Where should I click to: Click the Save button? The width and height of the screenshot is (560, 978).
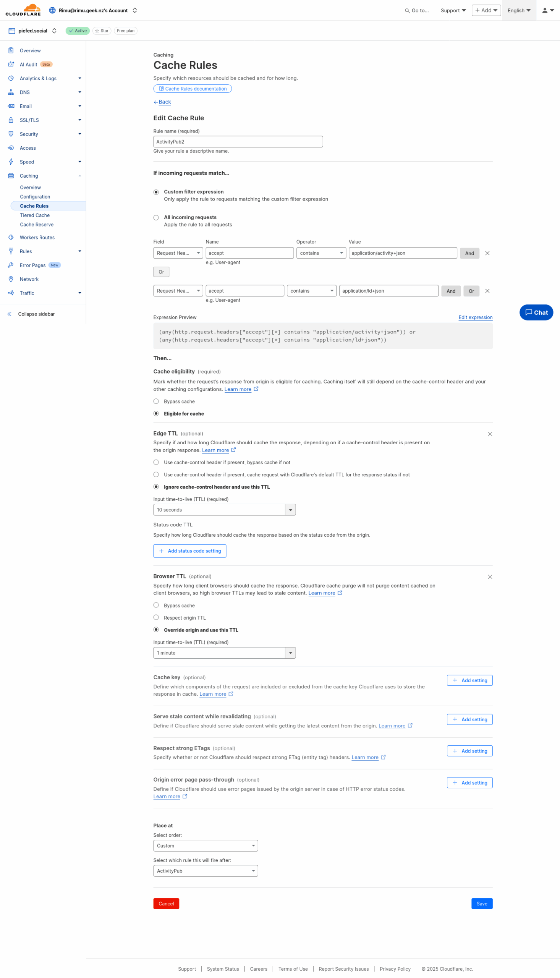pos(482,904)
